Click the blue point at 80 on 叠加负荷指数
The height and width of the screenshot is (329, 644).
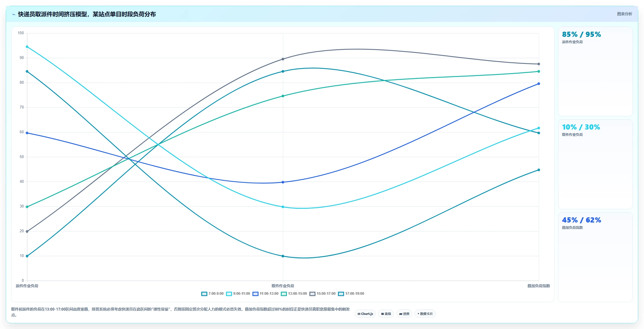point(539,84)
